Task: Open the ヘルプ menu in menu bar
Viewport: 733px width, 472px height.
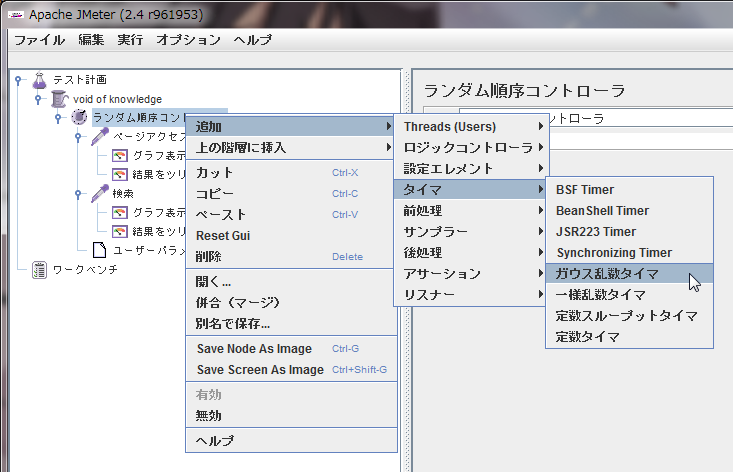Action: [252, 40]
